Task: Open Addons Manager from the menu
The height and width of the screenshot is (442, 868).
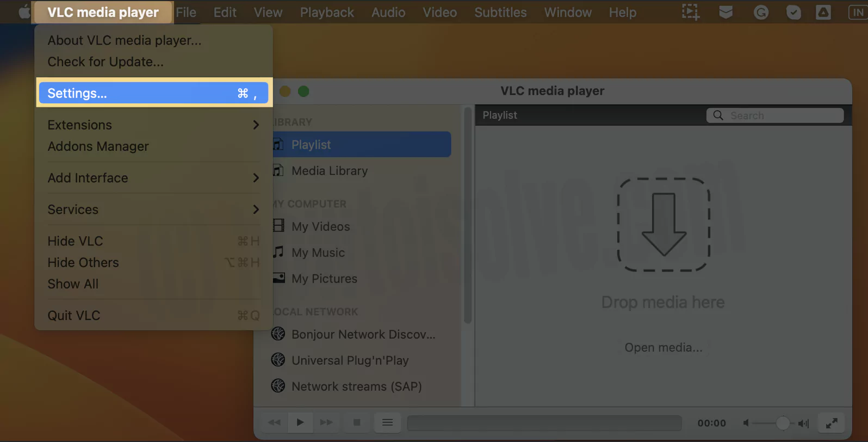Action: [98, 146]
